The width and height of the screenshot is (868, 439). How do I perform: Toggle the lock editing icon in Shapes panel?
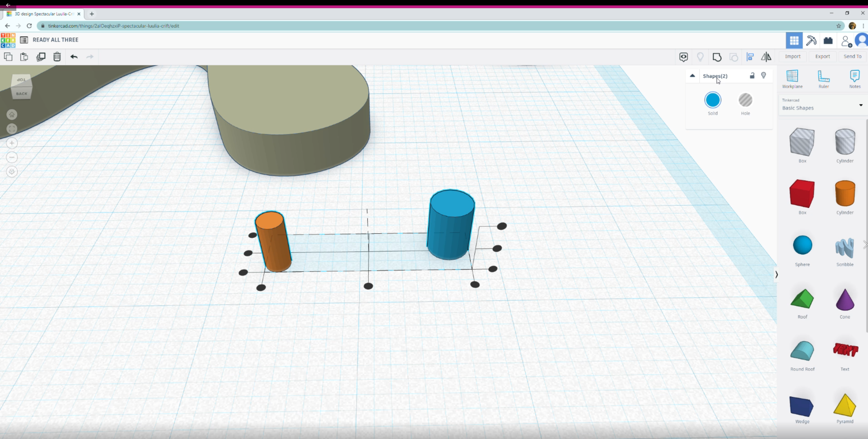click(752, 75)
